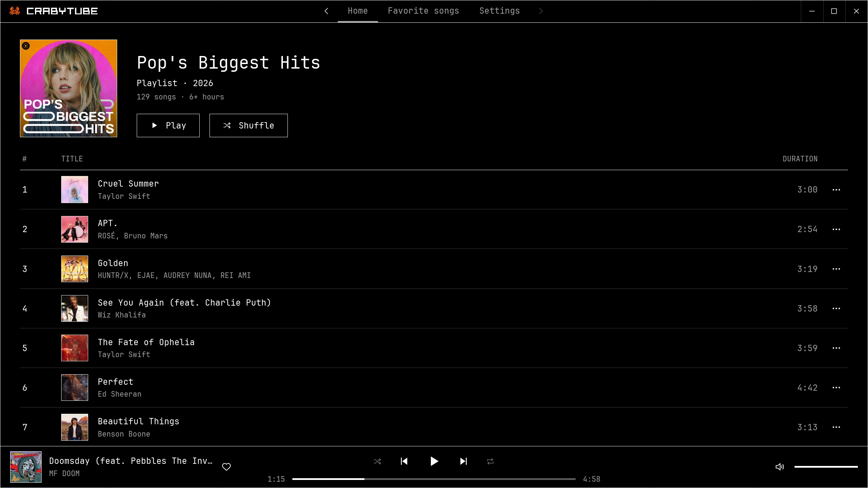The width and height of the screenshot is (868, 488).
Task: Switch to the Home tab
Action: click(358, 11)
